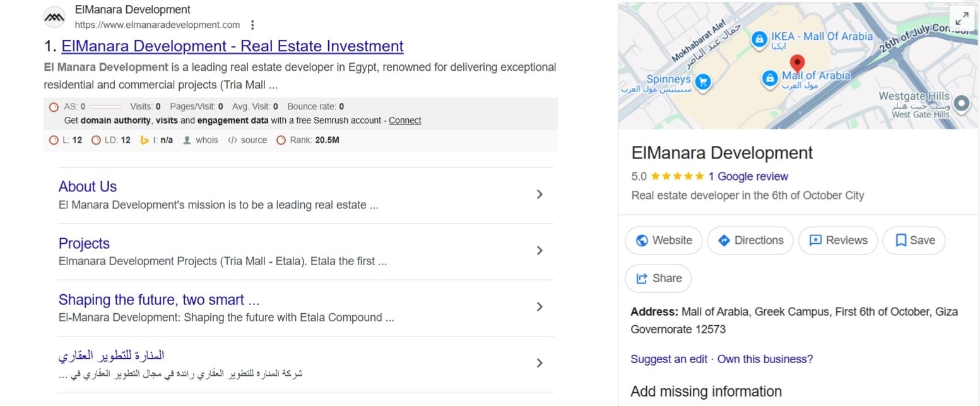The width and height of the screenshot is (980, 406).
Task: Click the ElManara Development site favicon
Action: (54, 17)
